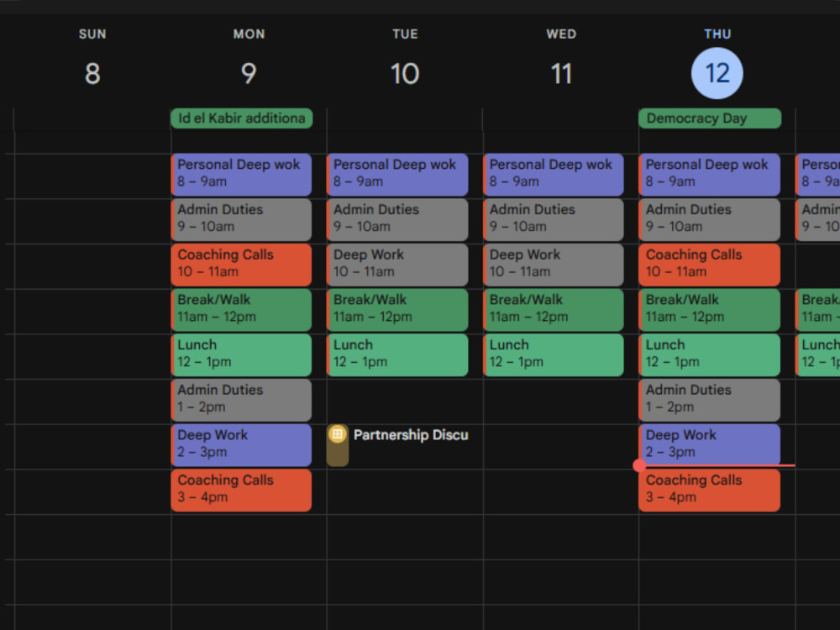Open Monday Coaching Calls 3–4pm event
840x630 pixels.
point(241,490)
